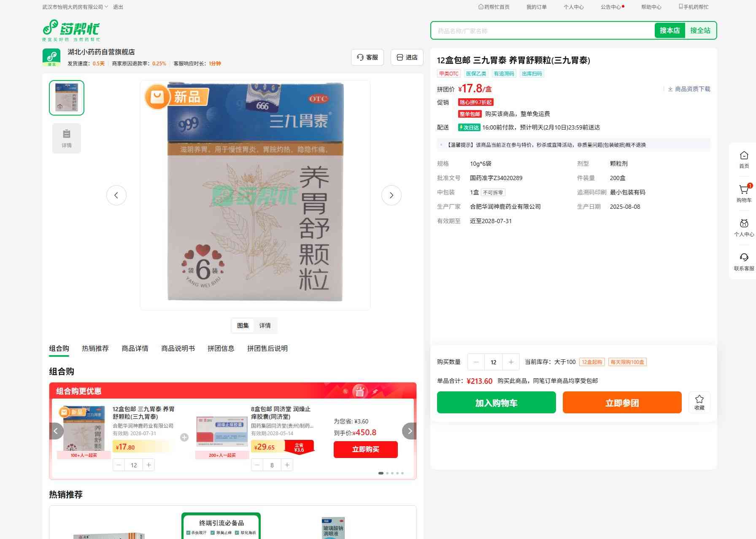Open personal center from right sidebar
Viewport: 756px width, 539px height.
click(744, 227)
